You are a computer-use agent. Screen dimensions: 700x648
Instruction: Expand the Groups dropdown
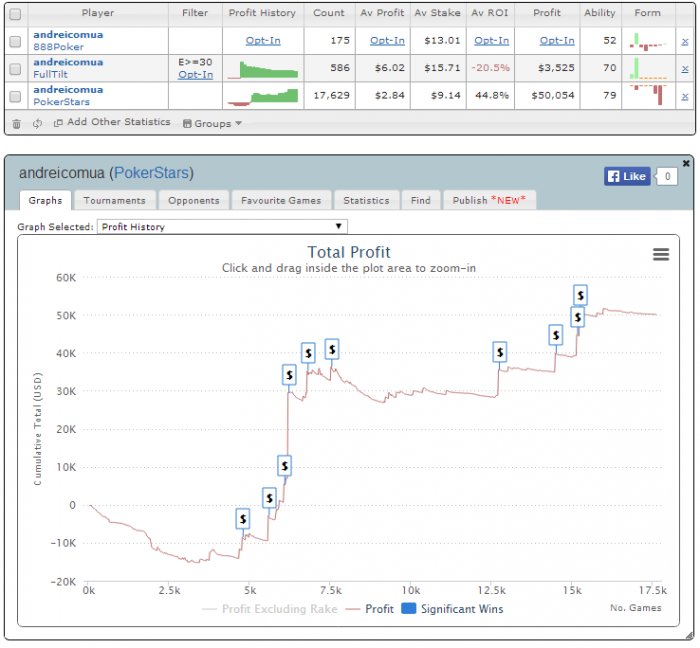[x=212, y=123]
